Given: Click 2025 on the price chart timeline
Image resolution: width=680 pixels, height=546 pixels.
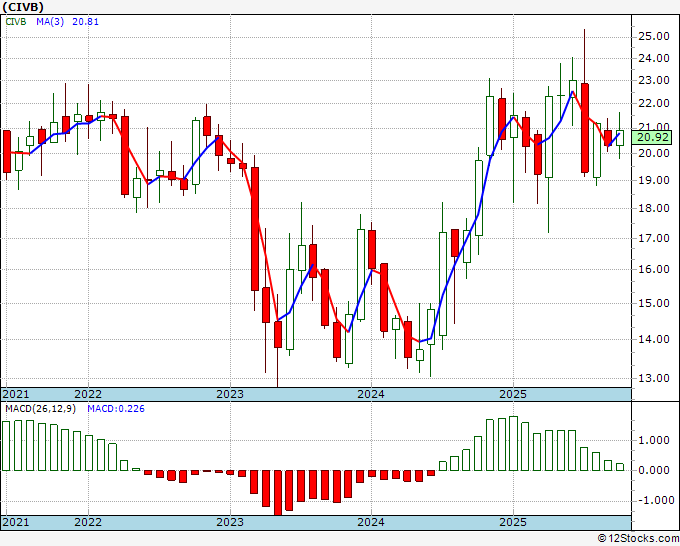Looking at the screenshot, I should coord(513,394).
